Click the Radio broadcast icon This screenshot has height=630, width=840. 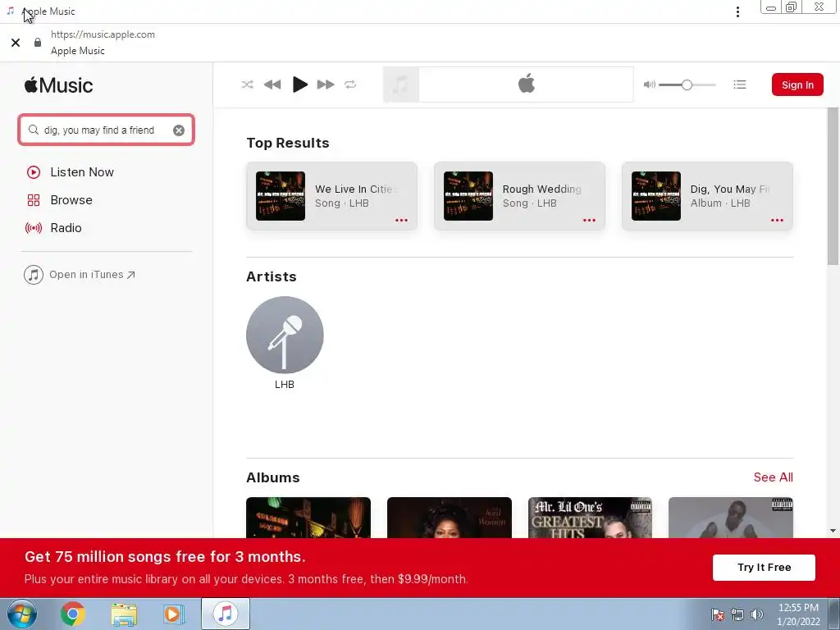pyautogui.click(x=33, y=228)
